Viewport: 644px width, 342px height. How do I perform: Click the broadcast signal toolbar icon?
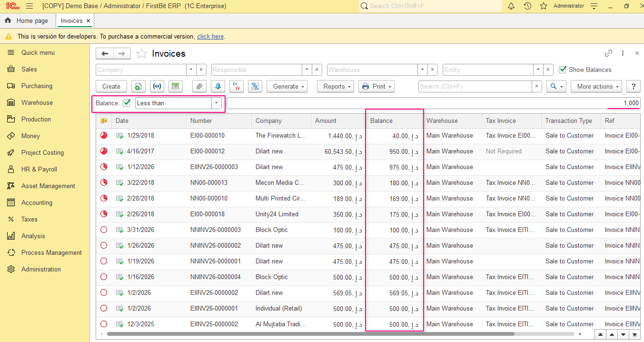[x=157, y=86]
